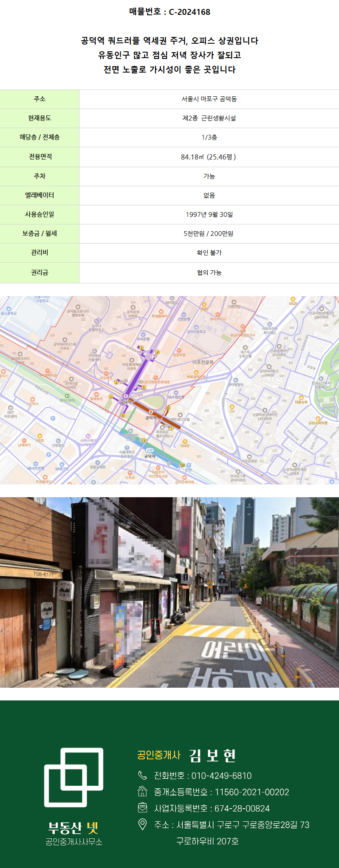The image size is (339, 868).
Task: Click the Line 6 공덕역 station marker on map
Action: pos(151,412)
